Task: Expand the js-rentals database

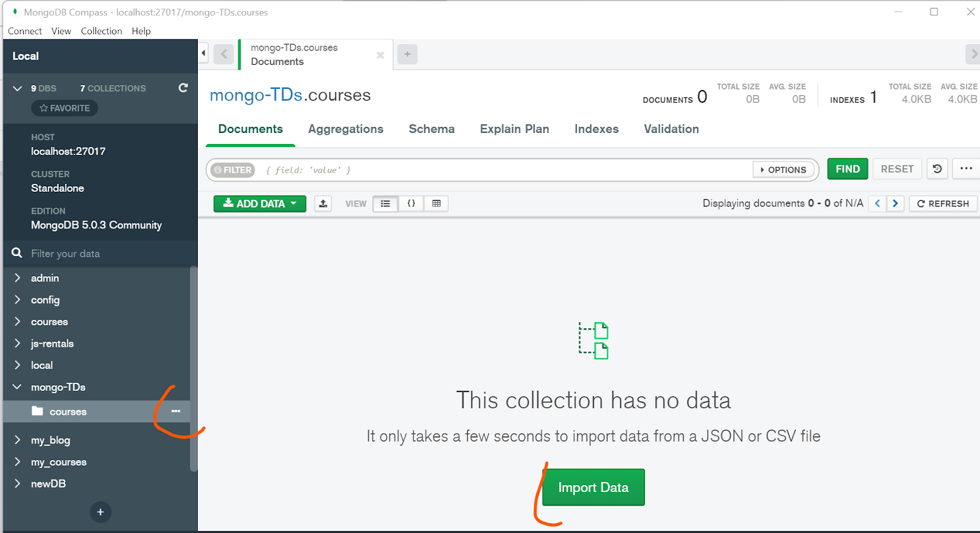Action: (18, 343)
